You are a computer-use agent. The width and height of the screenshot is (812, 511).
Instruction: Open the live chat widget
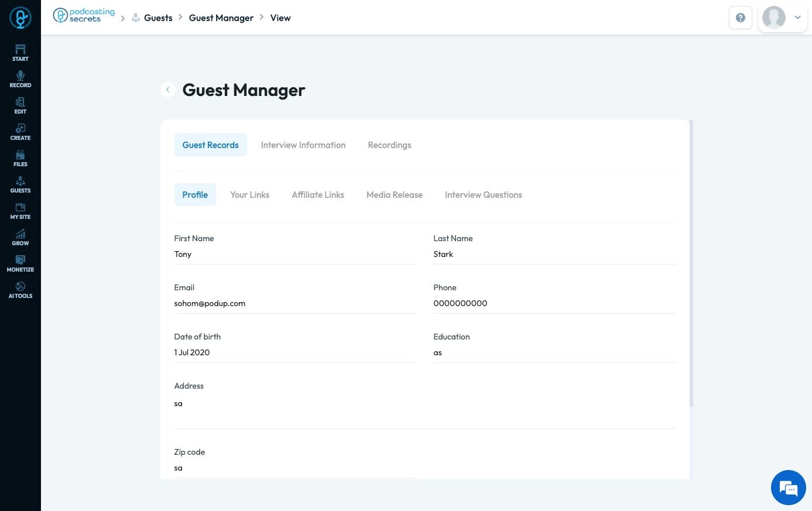pos(789,488)
